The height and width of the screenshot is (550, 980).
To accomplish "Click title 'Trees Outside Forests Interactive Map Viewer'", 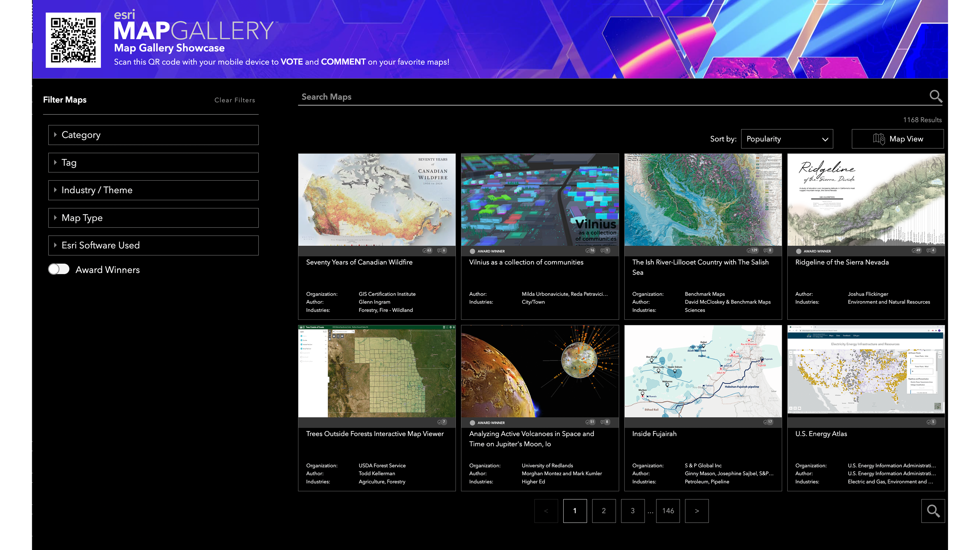I will 375,434.
